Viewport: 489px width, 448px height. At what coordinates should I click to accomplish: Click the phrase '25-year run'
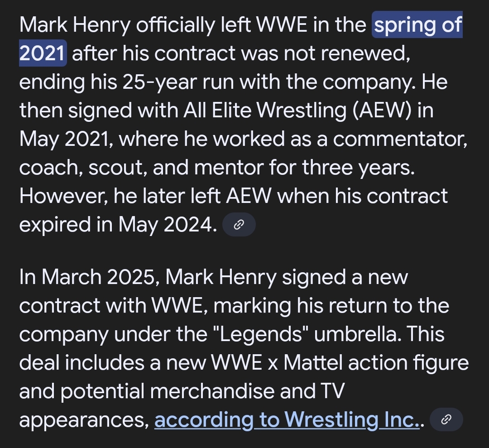click(x=178, y=82)
